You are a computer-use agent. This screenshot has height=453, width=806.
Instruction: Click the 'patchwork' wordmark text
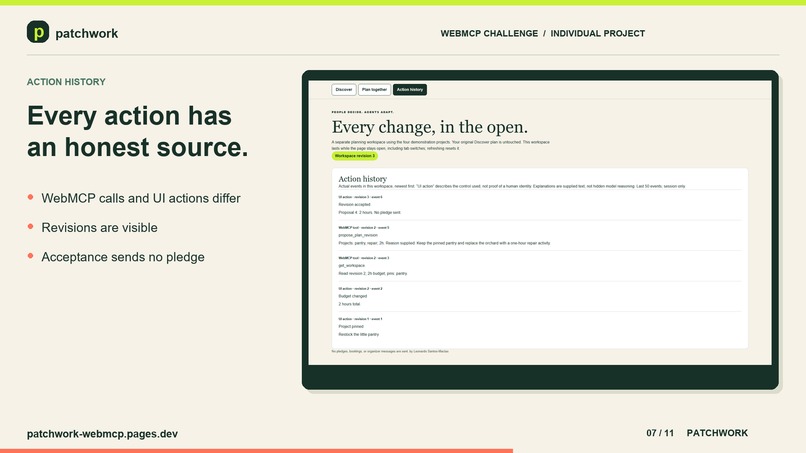(86, 33)
